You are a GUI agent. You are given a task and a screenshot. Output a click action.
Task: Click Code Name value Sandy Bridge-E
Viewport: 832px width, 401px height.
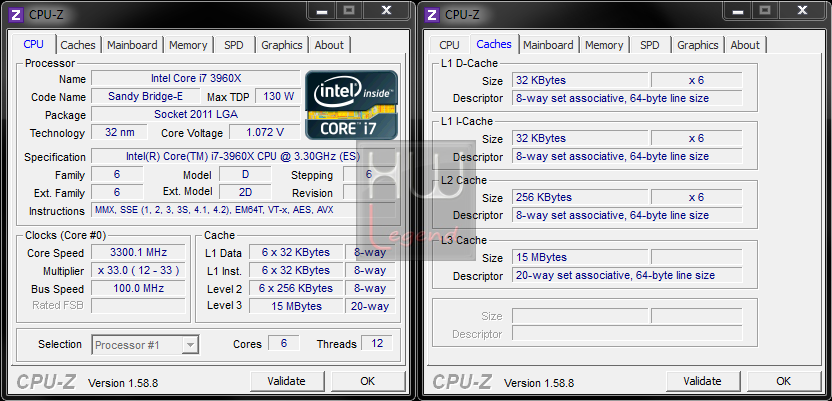click(146, 97)
